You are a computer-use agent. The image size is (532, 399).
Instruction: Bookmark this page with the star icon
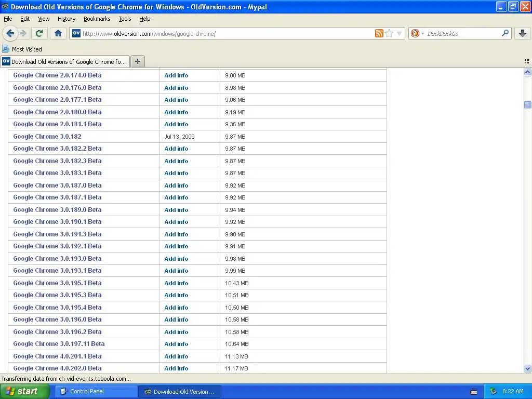(x=389, y=33)
